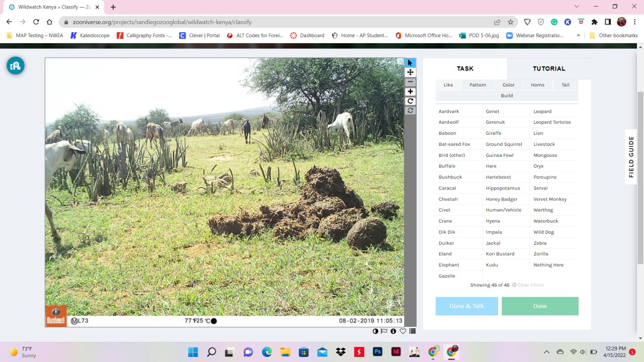Add image to collection list icon
This screenshot has height=362, width=644.
coord(413,331)
